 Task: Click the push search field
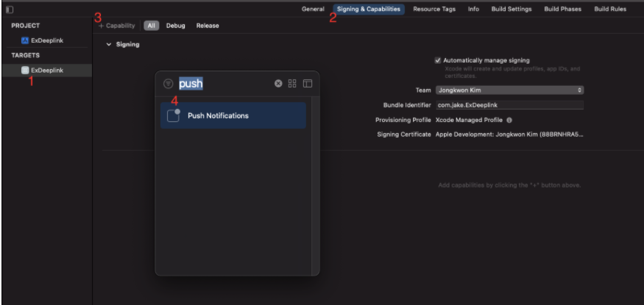tap(225, 84)
